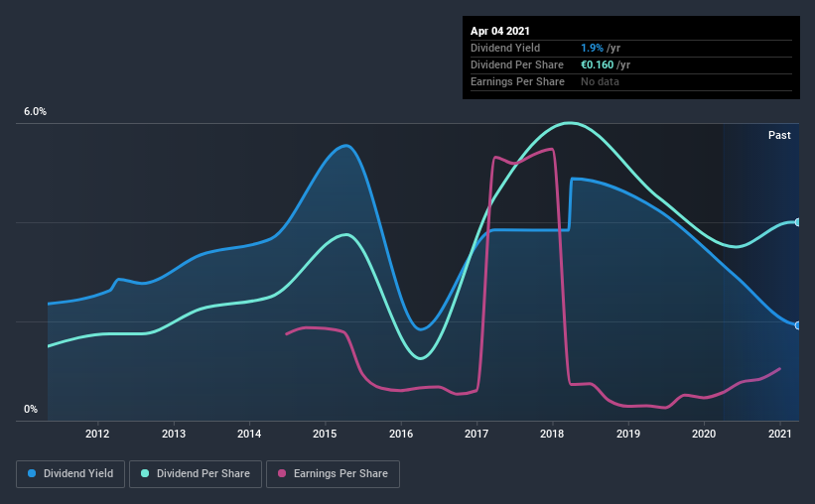815x504 pixels.
Task: Click Dividend Yield label in tooltip
Action: coord(505,48)
